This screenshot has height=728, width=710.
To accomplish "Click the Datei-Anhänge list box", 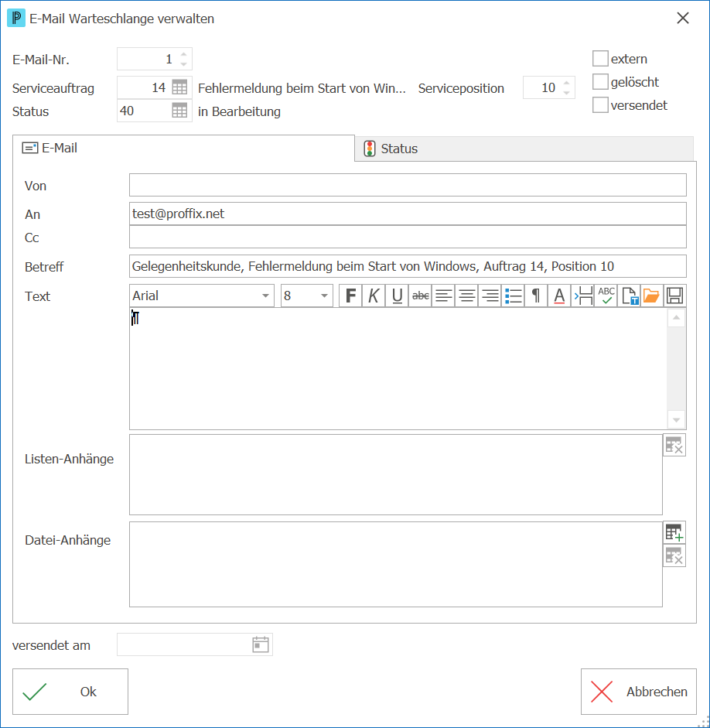I will tap(396, 565).
